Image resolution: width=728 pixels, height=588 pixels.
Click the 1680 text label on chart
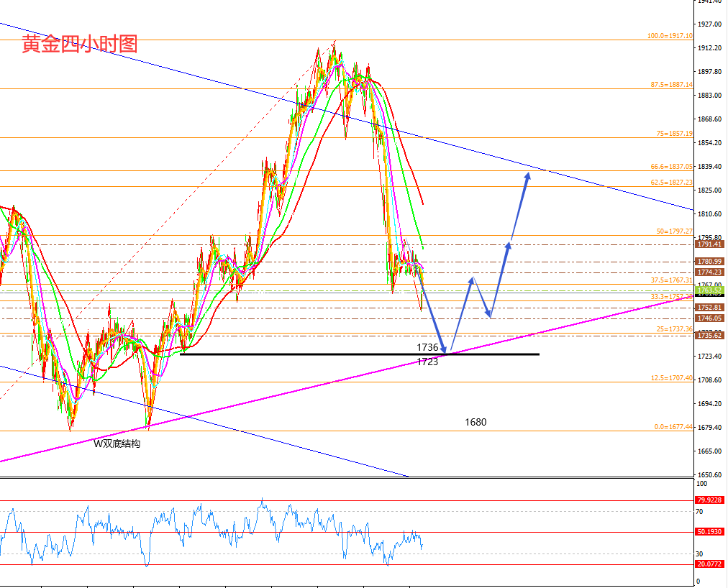click(476, 422)
